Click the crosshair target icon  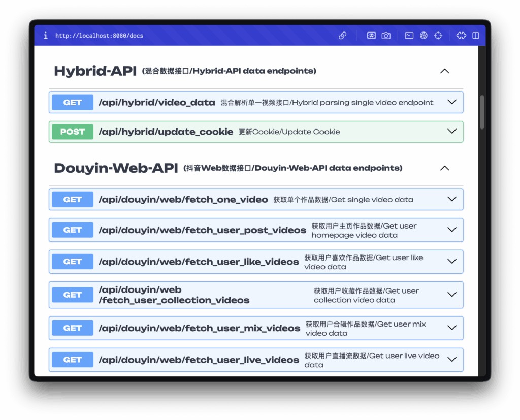[438, 36]
